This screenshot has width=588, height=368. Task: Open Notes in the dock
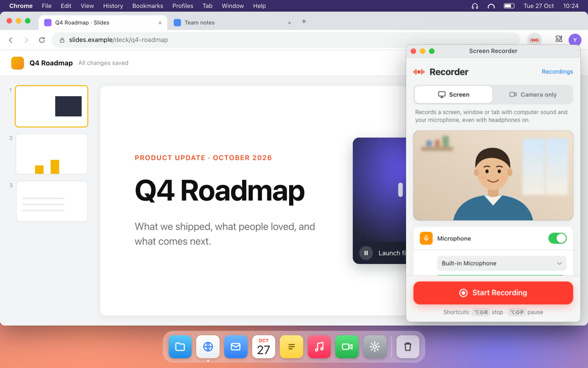click(291, 347)
